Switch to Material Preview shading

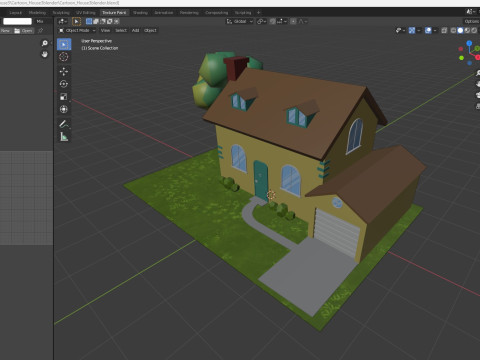(467, 30)
